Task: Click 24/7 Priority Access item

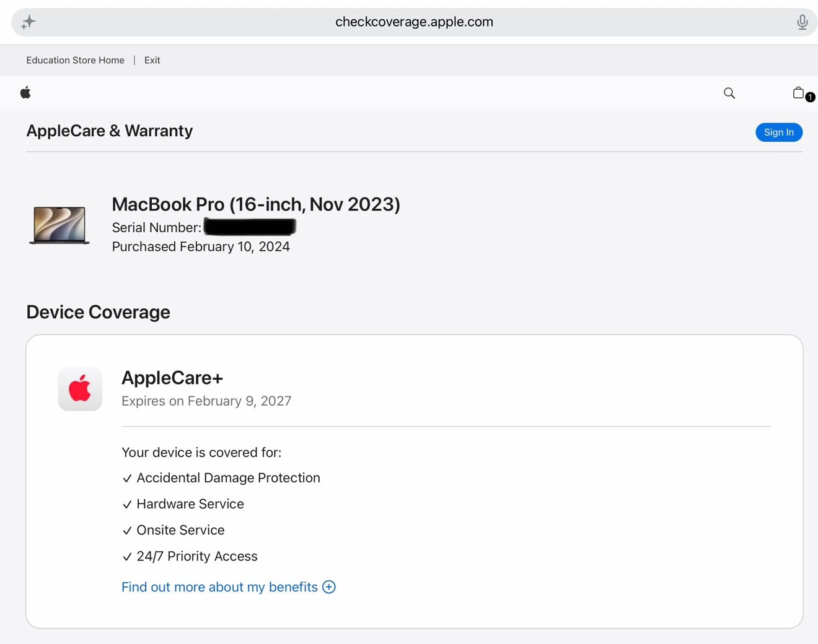Action: point(190,556)
